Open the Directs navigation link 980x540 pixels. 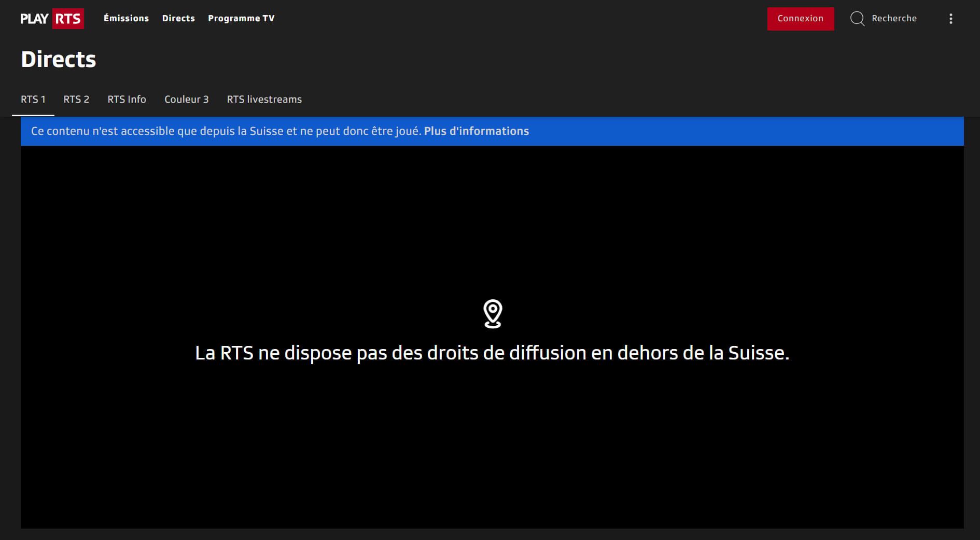tap(178, 18)
